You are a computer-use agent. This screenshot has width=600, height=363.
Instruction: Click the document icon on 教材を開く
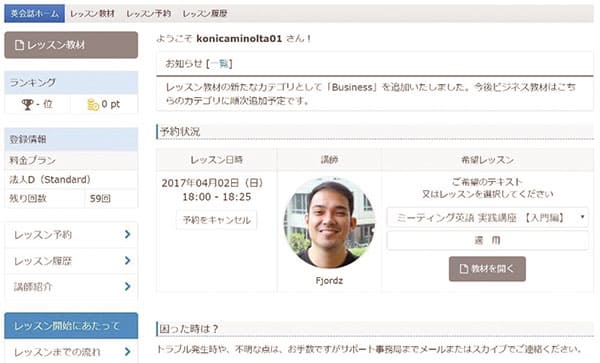pos(464,269)
